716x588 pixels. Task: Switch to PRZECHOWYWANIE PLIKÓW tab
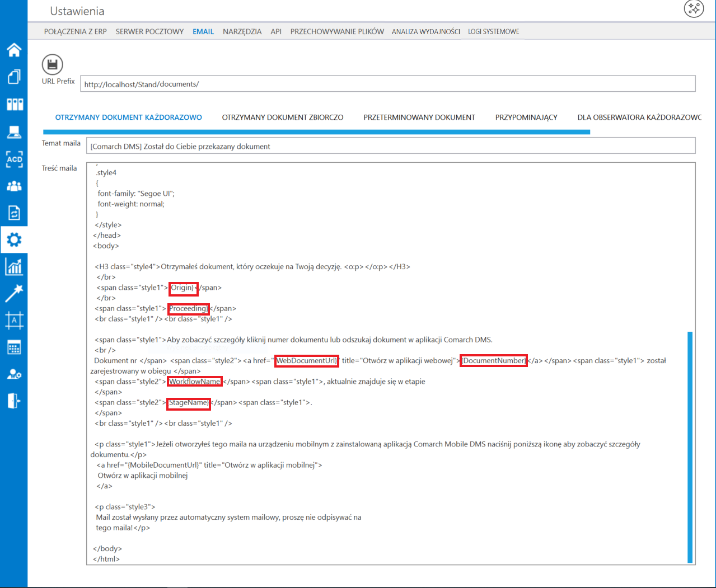pos(337,32)
